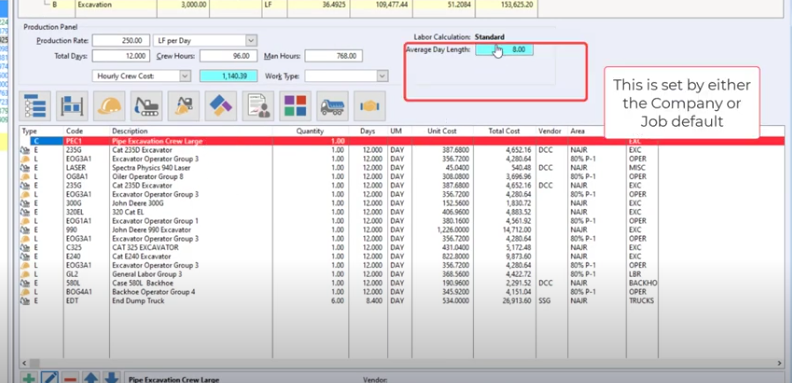The width and height of the screenshot is (792, 383).
Task: Click the Total Days input field
Action: coord(121,56)
